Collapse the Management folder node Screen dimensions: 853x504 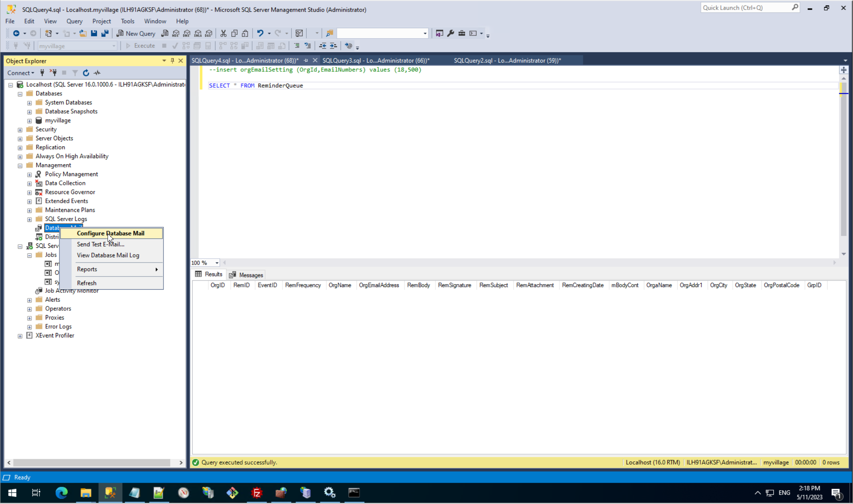[x=20, y=165]
